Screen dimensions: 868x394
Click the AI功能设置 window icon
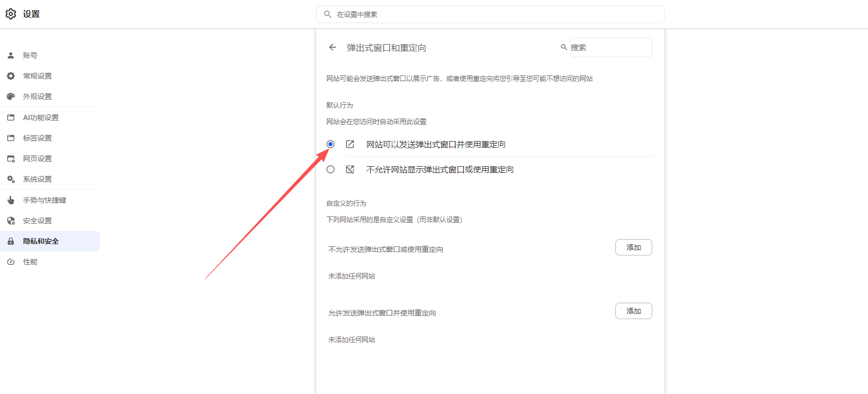11,117
